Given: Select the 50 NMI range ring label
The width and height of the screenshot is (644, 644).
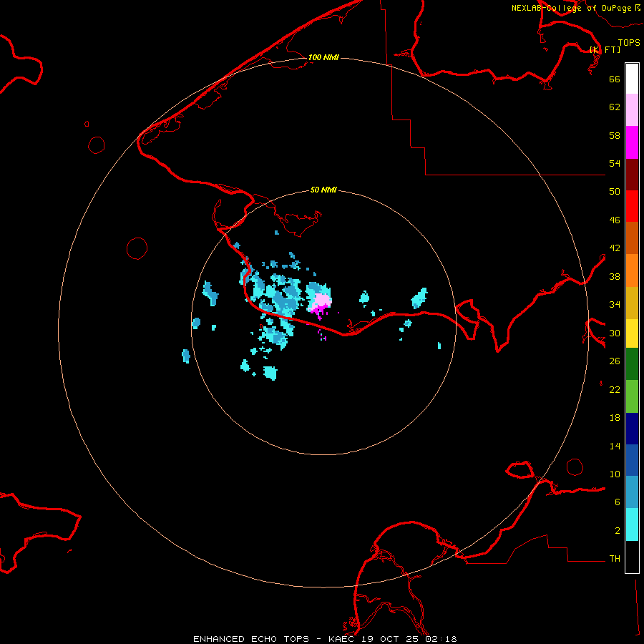Looking at the screenshot, I should pos(323,190).
